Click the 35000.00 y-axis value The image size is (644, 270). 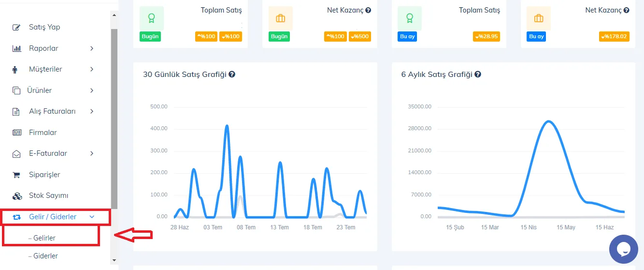pos(419,106)
